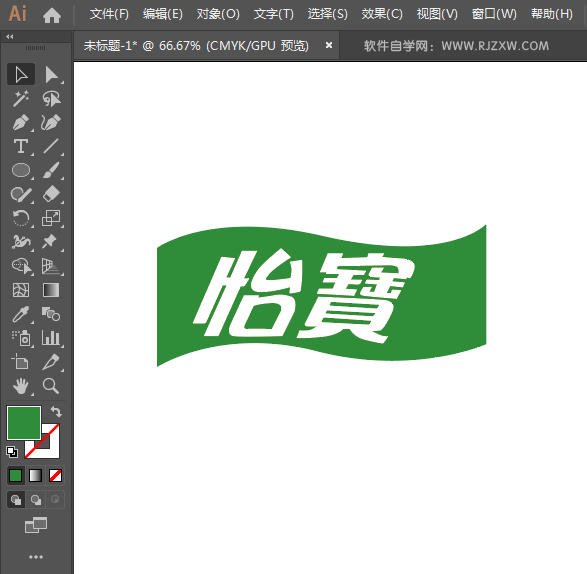Open the 效果(C) menu
Screen dimensions: 587x574
click(x=382, y=14)
